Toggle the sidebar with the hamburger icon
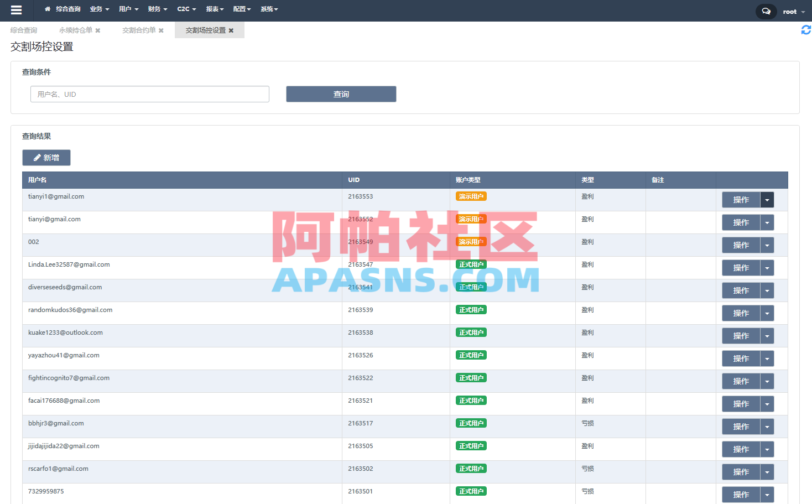This screenshot has width=812, height=504. pyautogui.click(x=16, y=9)
